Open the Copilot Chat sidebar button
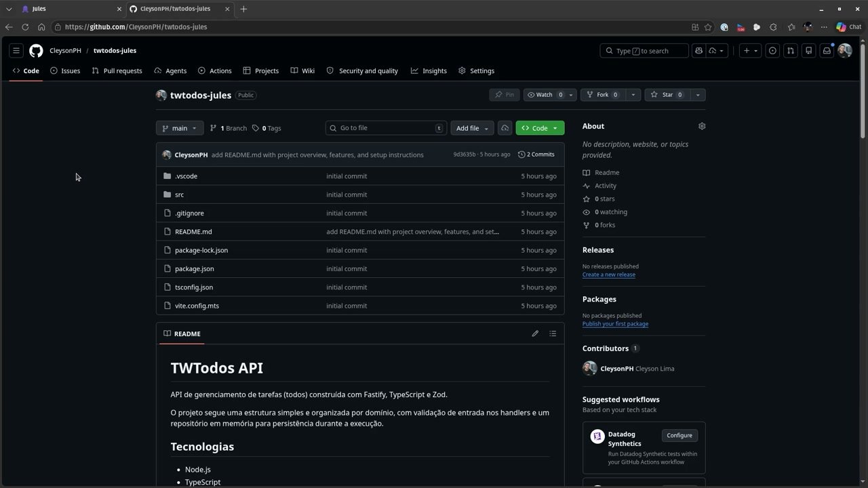 [848, 27]
